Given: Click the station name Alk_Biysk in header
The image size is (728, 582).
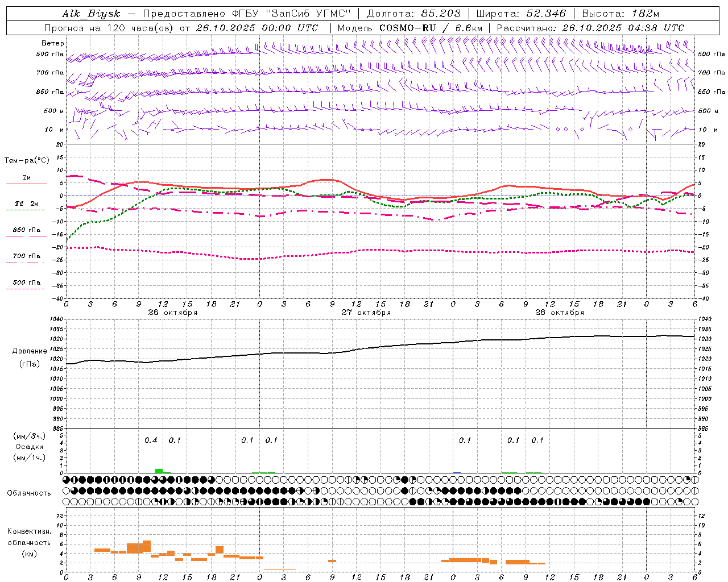Looking at the screenshot, I should click(x=91, y=14).
